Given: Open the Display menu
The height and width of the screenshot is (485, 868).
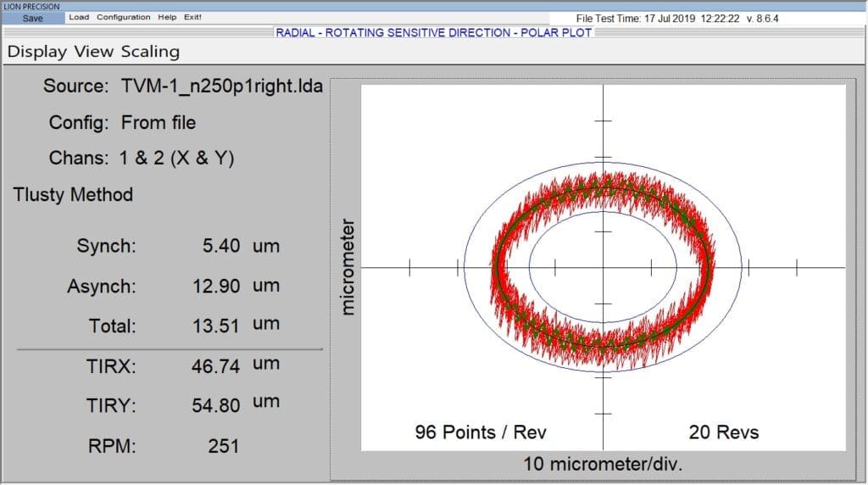Looking at the screenshot, I should [x=37, y=52].
